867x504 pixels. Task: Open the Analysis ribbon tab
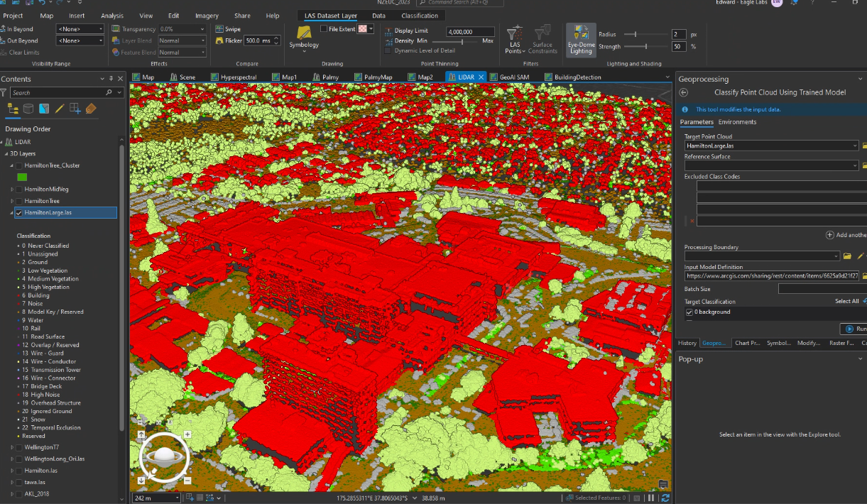(x=112, y=16)
